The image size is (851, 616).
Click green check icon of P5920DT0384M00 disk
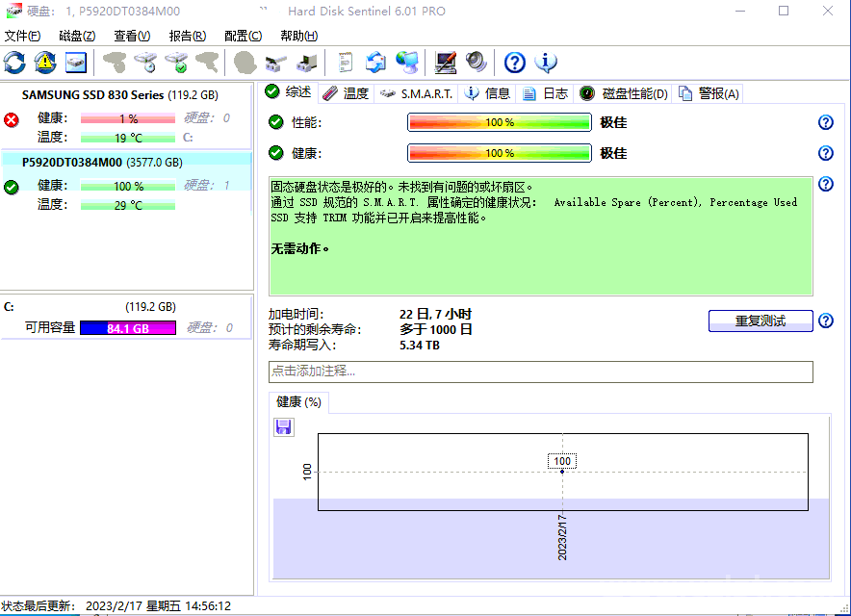click(x=12, y=188)
